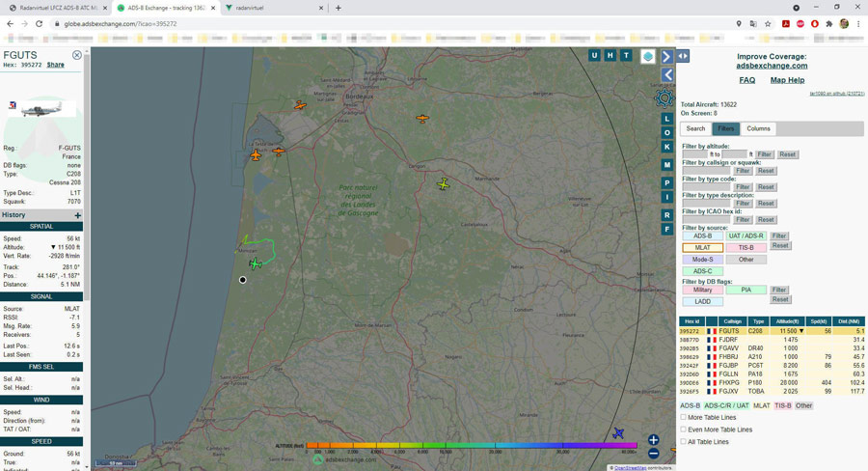Open the Map Help link
Viewport: 868px width, 471px height.
coord(787,80)
